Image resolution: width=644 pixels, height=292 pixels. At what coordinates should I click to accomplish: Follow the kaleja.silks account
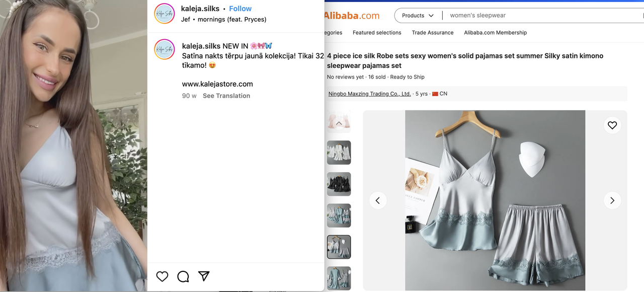click(240, 9)
